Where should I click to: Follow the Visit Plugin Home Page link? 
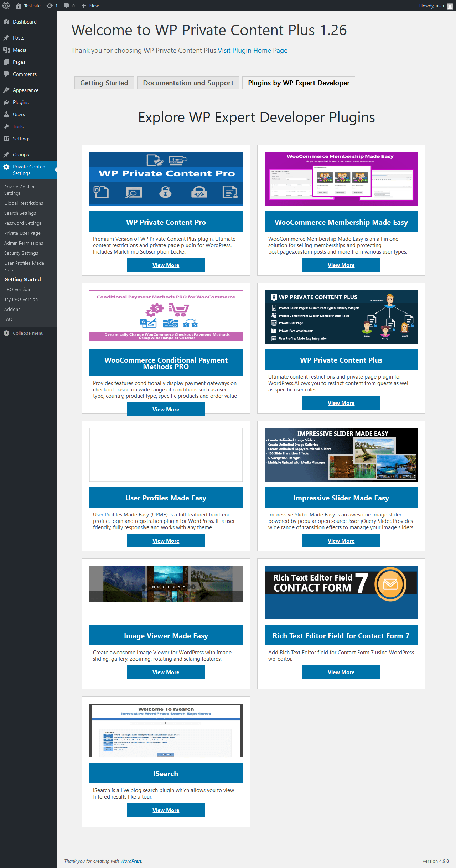click(253, 50)
